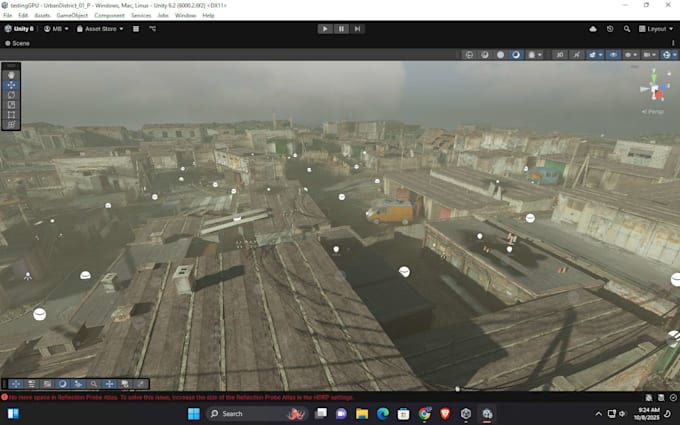
Task: Click the third sphere draw mode icon
Action: click(x=500, y=55)
